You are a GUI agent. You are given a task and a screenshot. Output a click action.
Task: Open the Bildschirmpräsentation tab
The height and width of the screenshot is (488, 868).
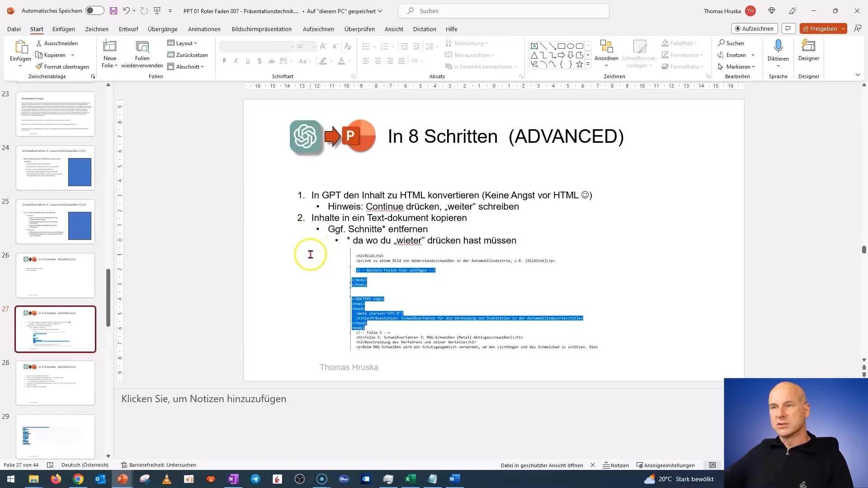pos(262,29)
